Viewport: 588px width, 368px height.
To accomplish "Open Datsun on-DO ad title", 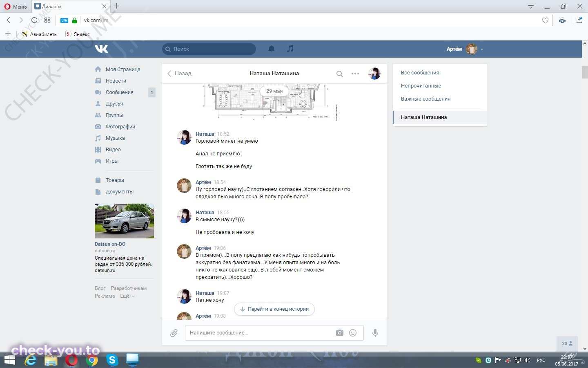I will (x=110, y=244).
